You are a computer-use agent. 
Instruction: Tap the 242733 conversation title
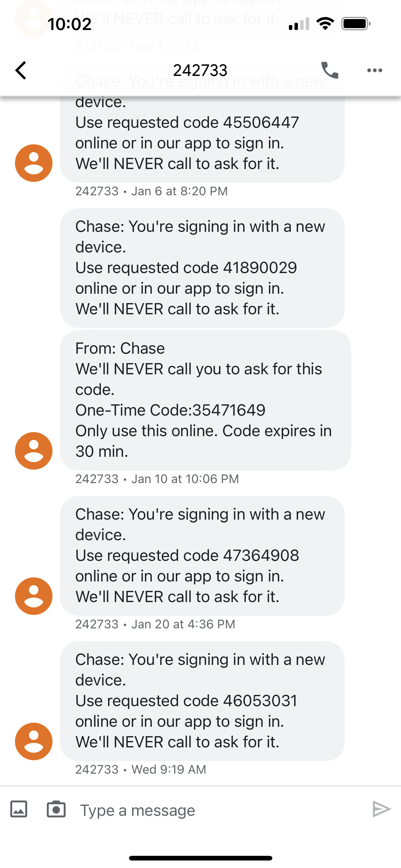(200, 70)
